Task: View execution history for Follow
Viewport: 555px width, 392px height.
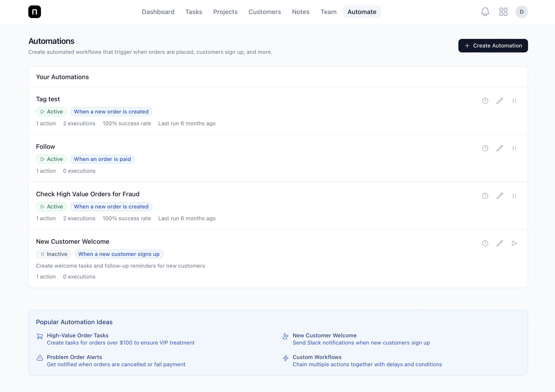Action: point(485,148)
